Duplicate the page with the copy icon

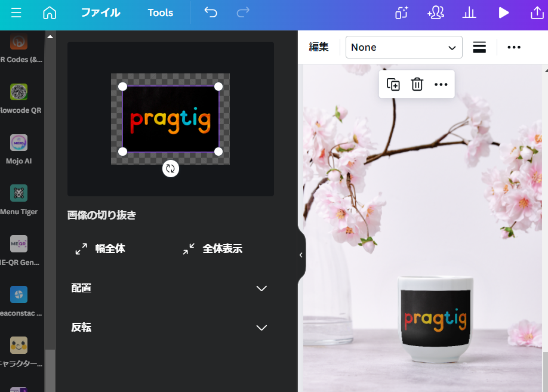[393, 85]
